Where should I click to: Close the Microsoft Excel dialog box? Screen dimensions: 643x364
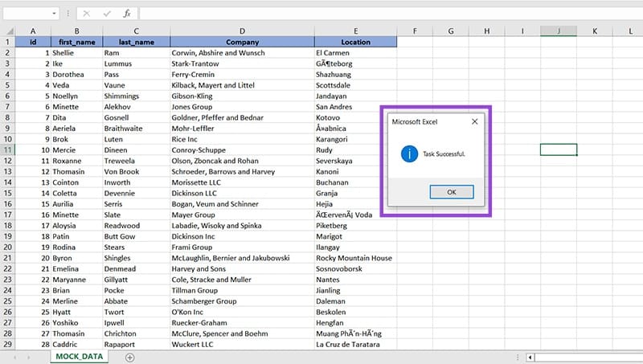click(474, 121)
